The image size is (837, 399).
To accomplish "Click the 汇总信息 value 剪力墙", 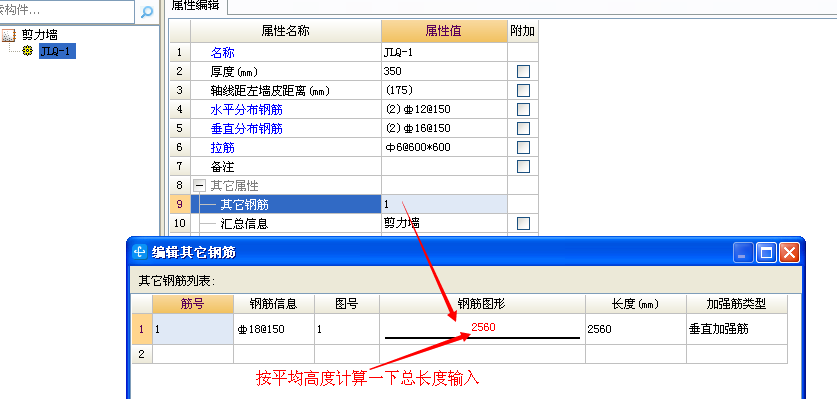I will coord(444,223).
